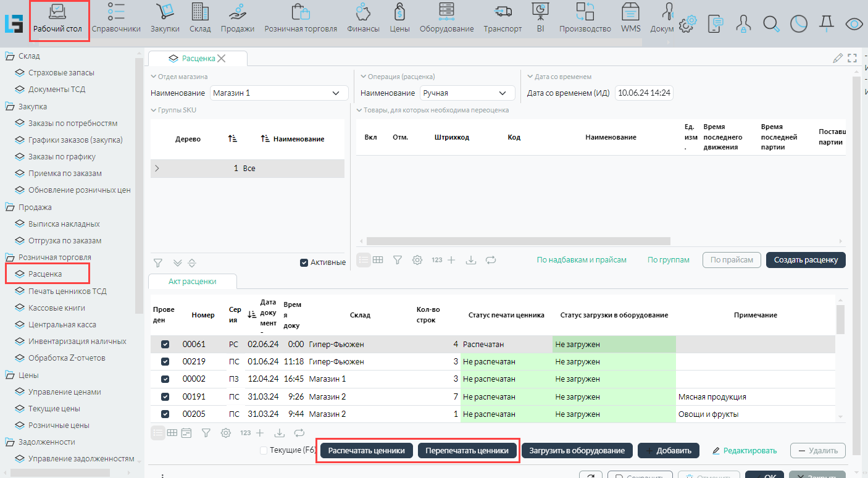The width and height of the screenshot is (868, 478).
Task: Click the horizontal scrollbar in the goods table
Action: tap(517, 241)
